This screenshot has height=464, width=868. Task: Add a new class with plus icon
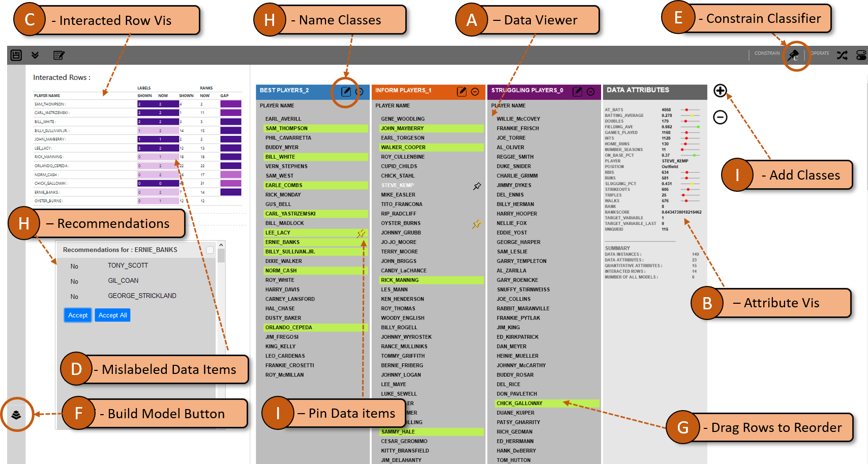point(720,91)
